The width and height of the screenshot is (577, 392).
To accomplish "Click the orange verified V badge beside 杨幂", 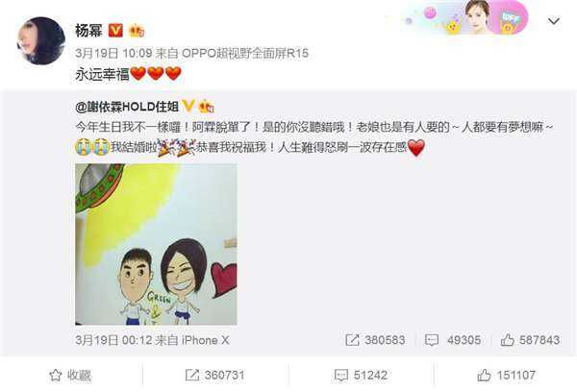I will click(115, 30).
